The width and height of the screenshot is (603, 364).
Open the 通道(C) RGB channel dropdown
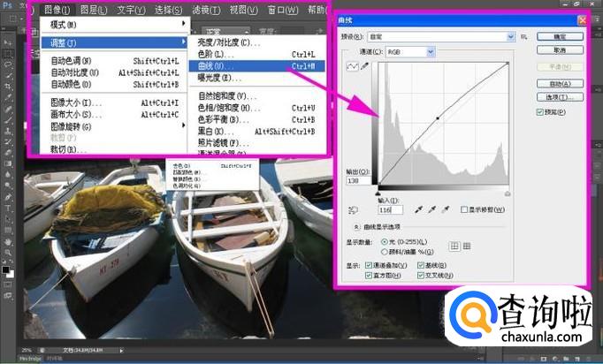(x=410, y=51)
